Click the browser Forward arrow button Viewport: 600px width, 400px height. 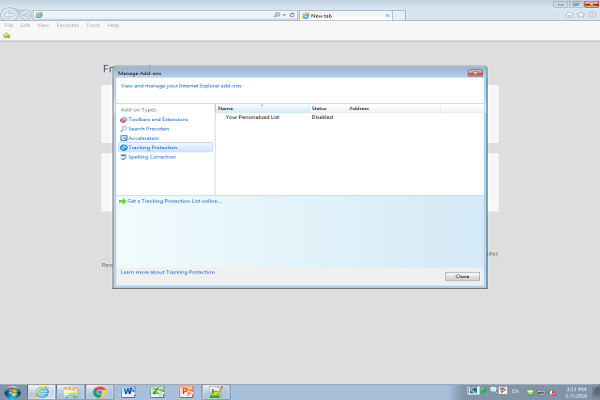pos(26,15)
